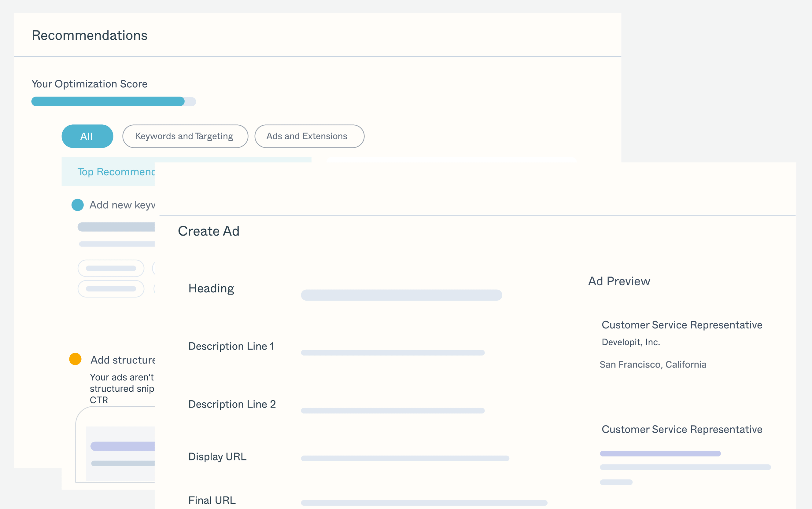This screenshot has width=812, height=509.
Task: Open Keywords and Targeting filter
Action: click(185, 136)
